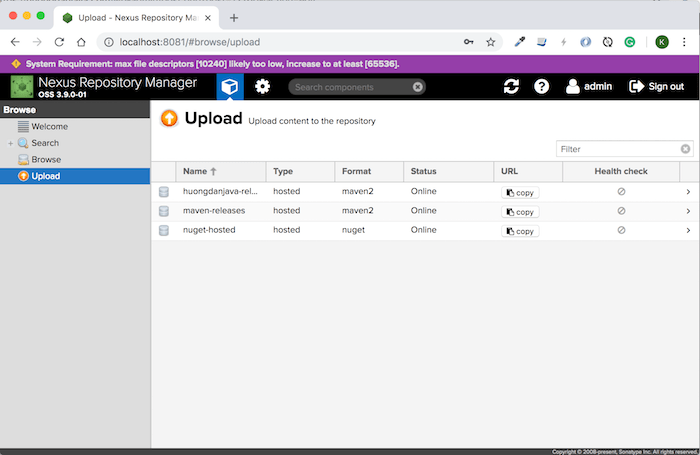Image resolution: width=700 pixels, height=455 pixels.
Task: Go back in the browser
Action: (15, 42)
